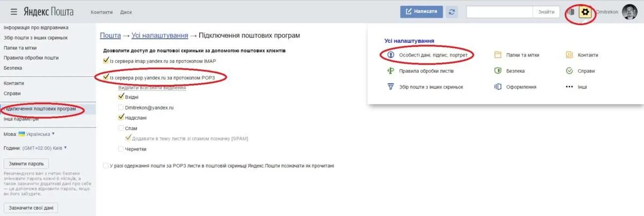Click the Справи checkmark icon
The image size is (644, 216).
coord(569,70)
